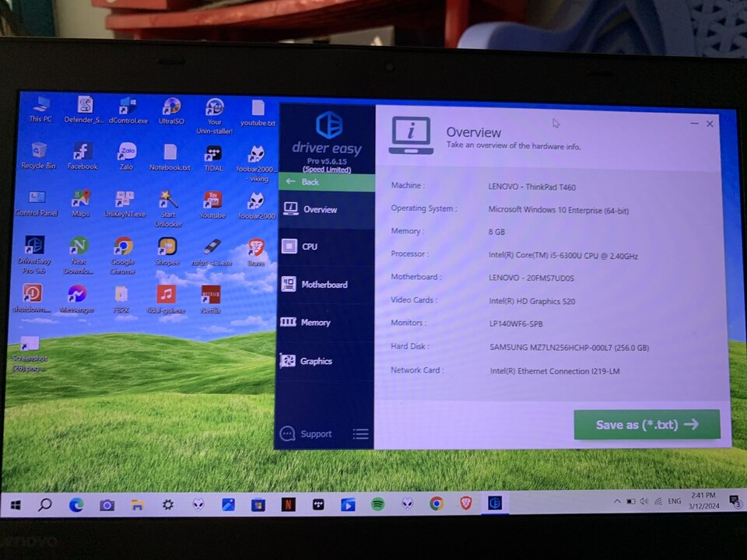Show hidden system tray icons chevron

coord(617,502)
